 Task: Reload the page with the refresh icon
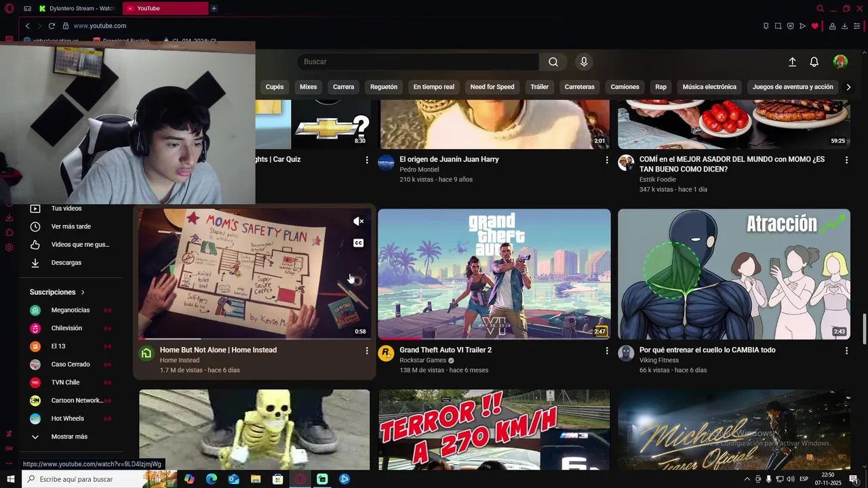click(52, 26)
